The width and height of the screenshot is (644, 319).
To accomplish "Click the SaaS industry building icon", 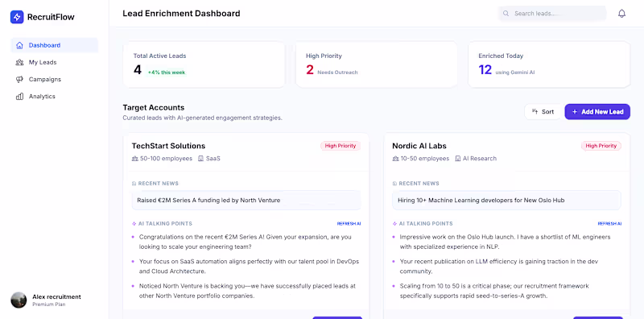I will click(x=200, y=158).
